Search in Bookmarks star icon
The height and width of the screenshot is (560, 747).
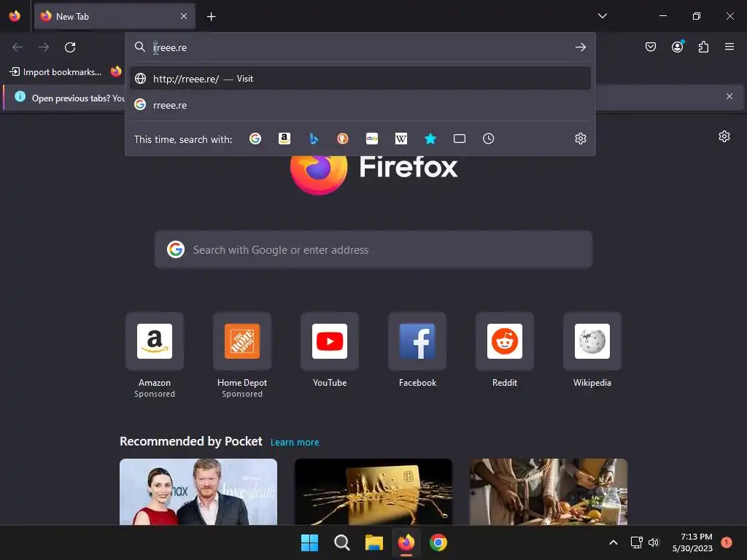tap(430, 139)
